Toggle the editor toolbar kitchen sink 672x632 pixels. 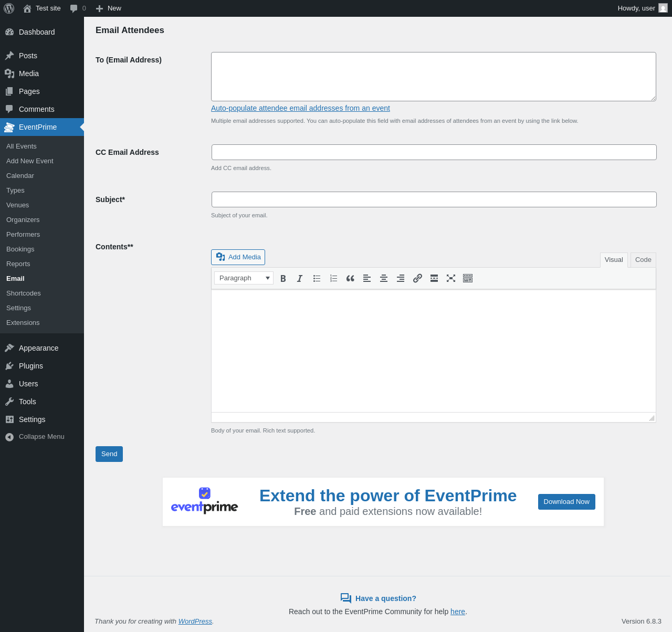pyautogui.click(x=468, y=278)
